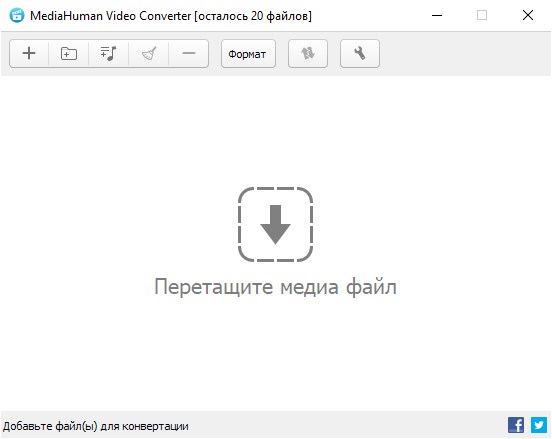
Task: Clear the list with broom icon
Action: pos(149,54)
